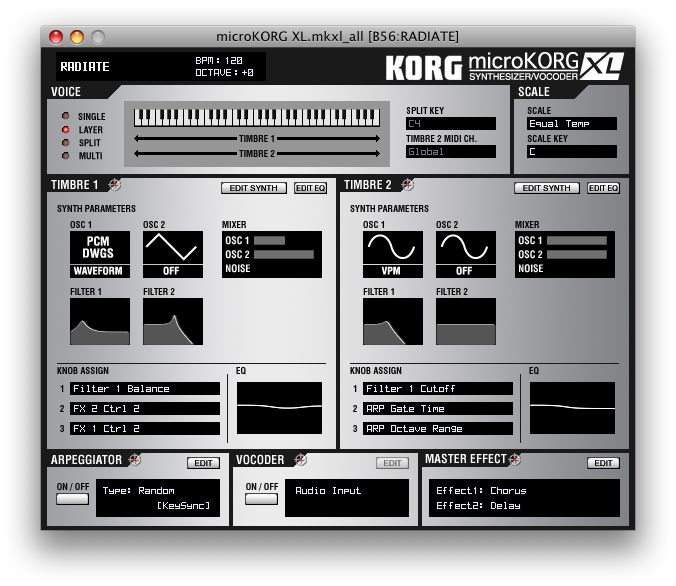The height and width of the screenshot is (586, 676).
Task: Select Split voice mode
Action: pos(66,142)
